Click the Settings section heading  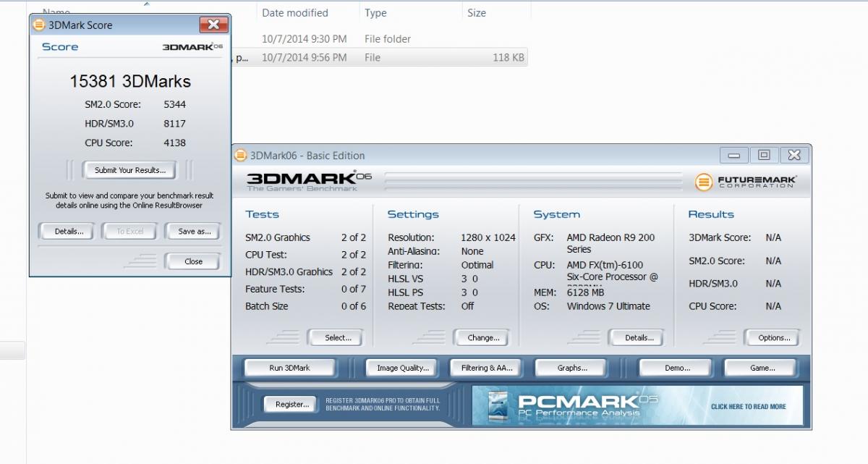pyautogui.click(x=413, y=214)
